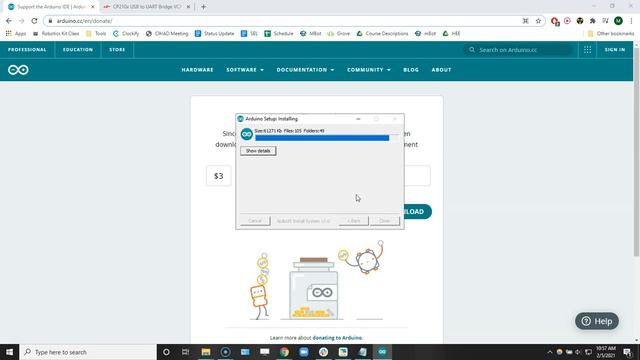Screen dimensions: 640x360
Task: Open the notifications action center
Action: pyautogui.click(x=628, y=352)
